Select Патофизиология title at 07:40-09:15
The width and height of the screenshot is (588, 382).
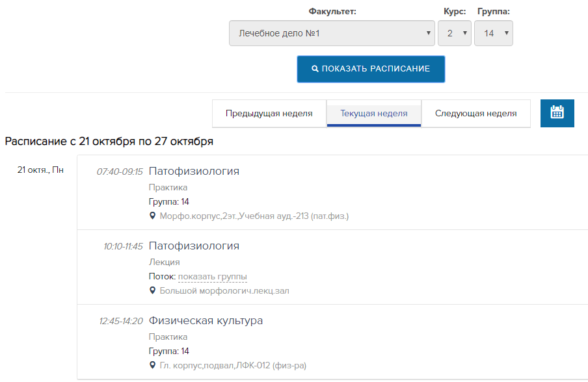[x=194, y=171]
